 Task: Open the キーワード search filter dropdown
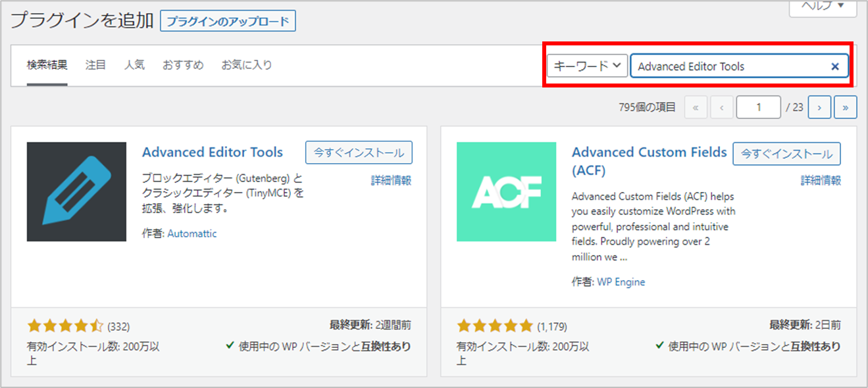(586, 66)
